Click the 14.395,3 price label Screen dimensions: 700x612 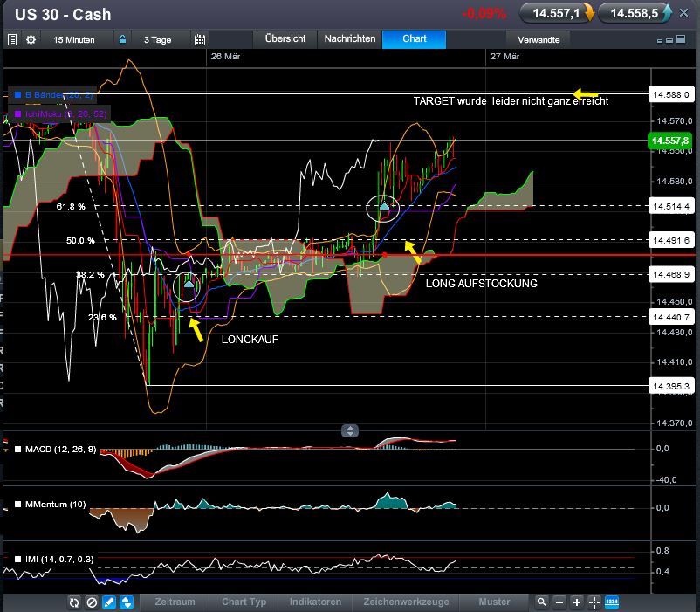click(x=671, y=386)
